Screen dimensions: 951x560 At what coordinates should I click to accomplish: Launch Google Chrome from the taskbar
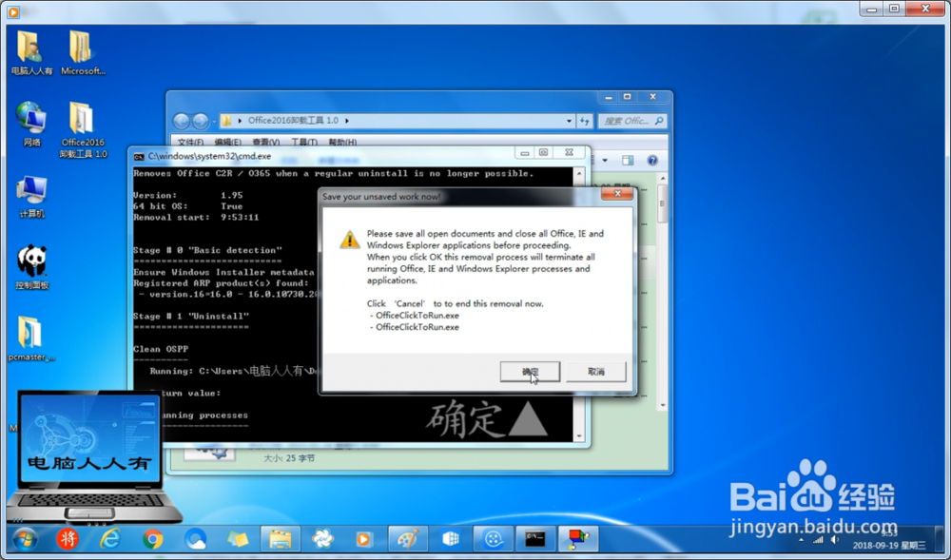(x=152, y=538)
